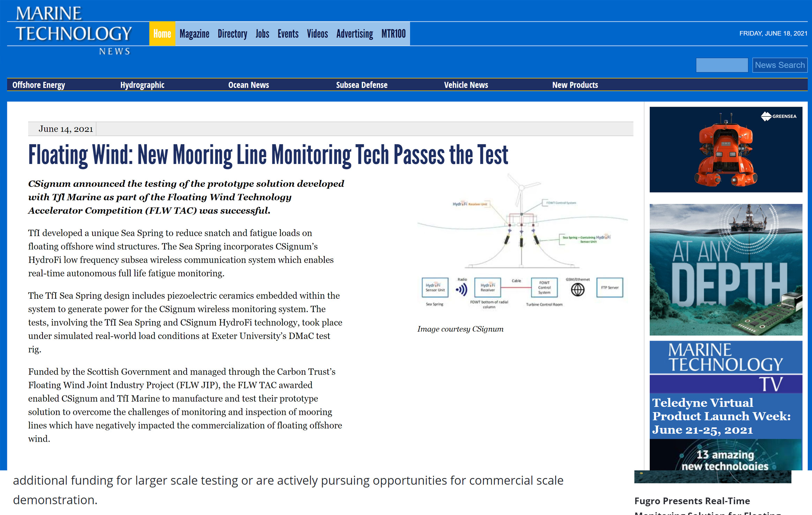Viewport: 812px width, 515px height.
Task: Click the Image courtesy CSignum caption
Action: tap(460, 329)
